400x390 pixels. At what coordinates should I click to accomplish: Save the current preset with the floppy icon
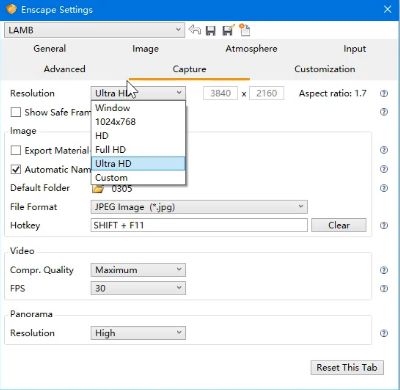click(210, 30)
